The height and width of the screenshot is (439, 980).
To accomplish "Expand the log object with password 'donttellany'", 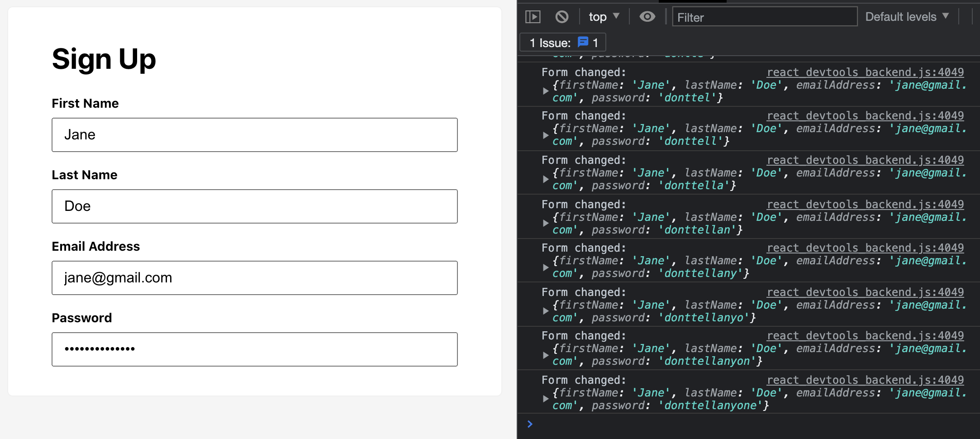I will (546, 267).
